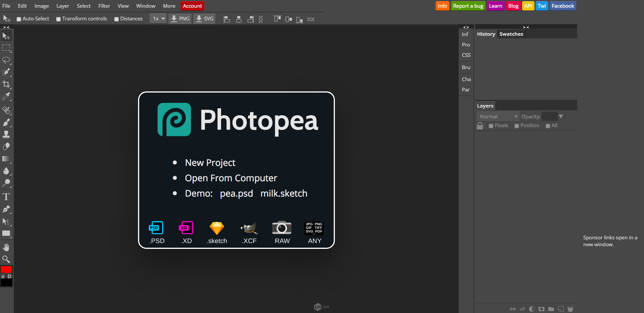
Task: Select the Zoom magnifier tool
Action: 6,259
